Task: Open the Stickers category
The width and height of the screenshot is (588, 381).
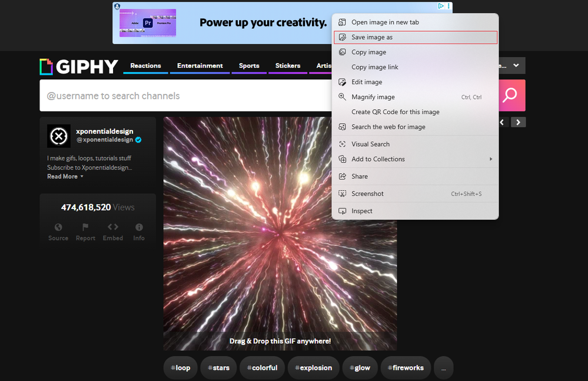Action: pyautogui.click(x=288, y=65)
